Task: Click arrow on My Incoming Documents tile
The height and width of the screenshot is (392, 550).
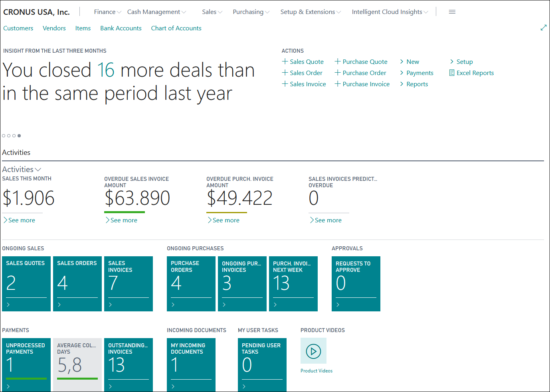Action: pos(173,386)
